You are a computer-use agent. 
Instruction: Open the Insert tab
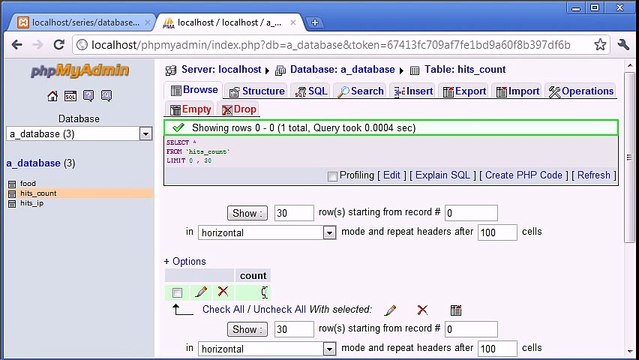pos(413,91)
